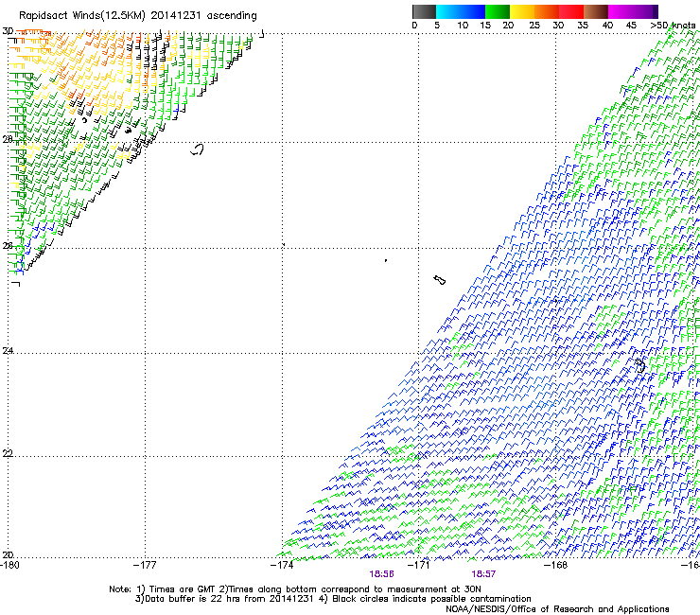Click the latitude label '24'

coord(8,351)
